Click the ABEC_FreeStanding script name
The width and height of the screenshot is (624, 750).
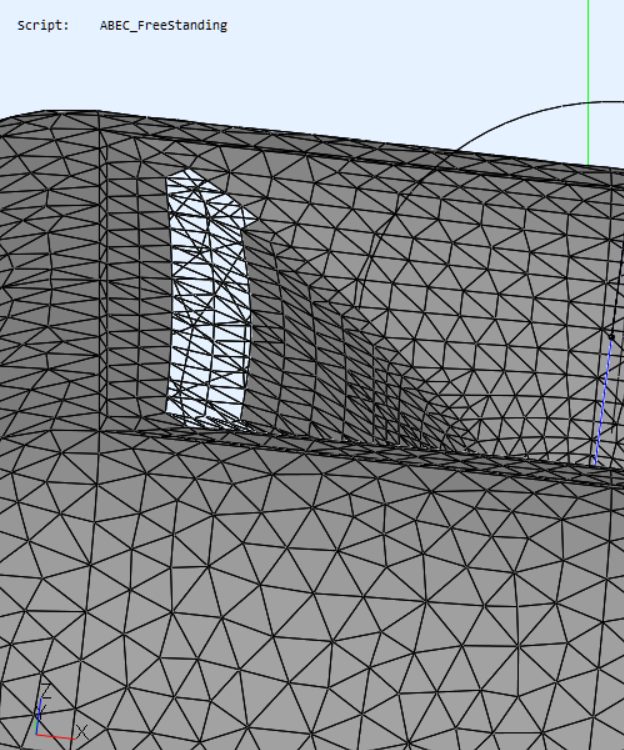pos(164,25)
